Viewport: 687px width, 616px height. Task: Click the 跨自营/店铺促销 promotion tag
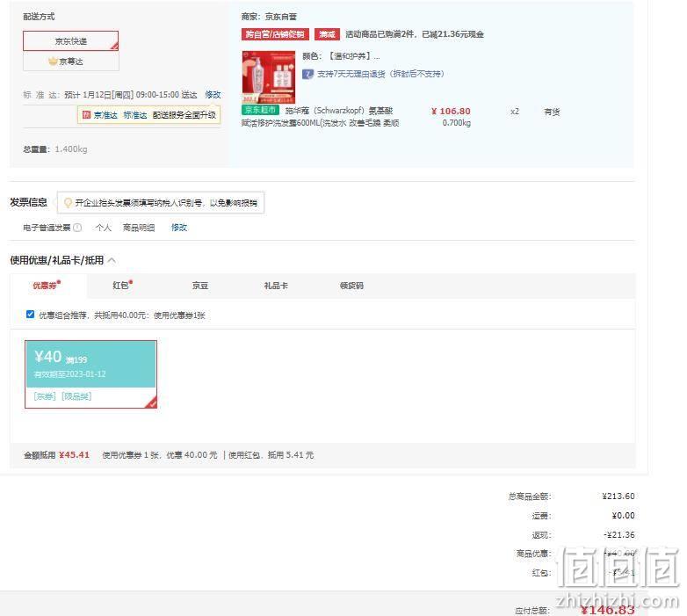click(x=275, y=34)
